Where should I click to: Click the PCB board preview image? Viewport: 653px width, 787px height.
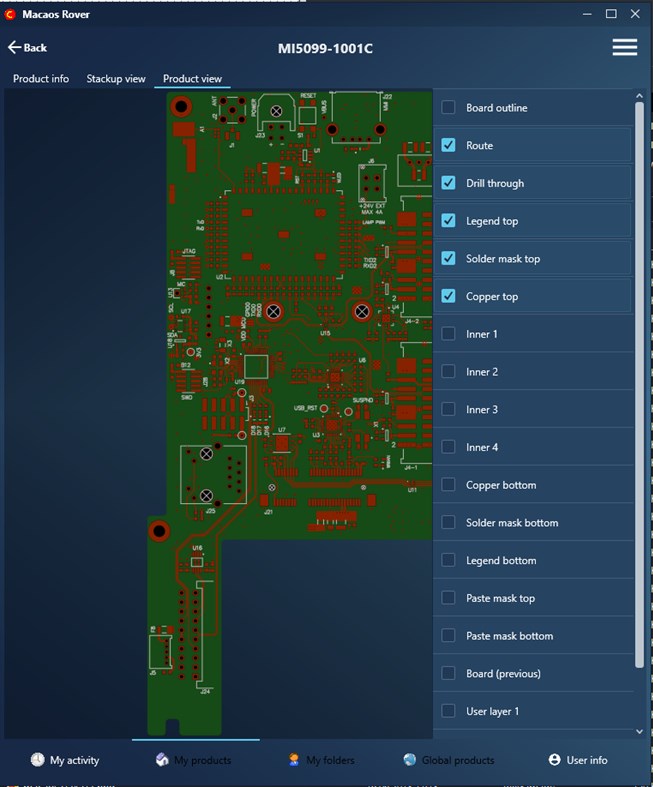point(290,413)
